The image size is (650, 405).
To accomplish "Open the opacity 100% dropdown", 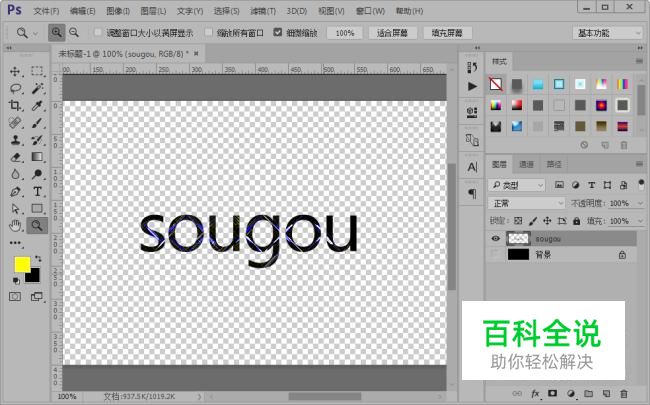I will 640,204.
